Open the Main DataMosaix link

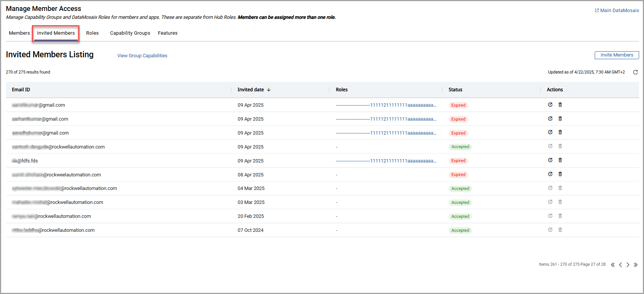pos(617,11)
